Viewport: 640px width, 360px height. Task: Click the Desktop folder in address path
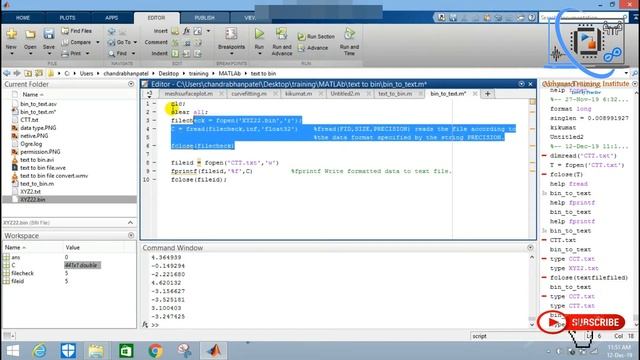point(169,73)
